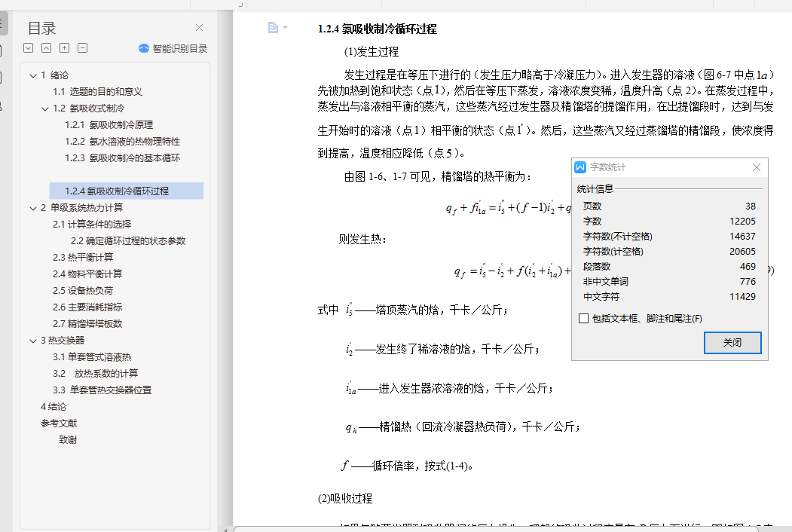Click the expand-all down-arrow icon in 目录 pane
This screenshot has height=532, width=792.
pyautogui.click(x=29, y=48)
